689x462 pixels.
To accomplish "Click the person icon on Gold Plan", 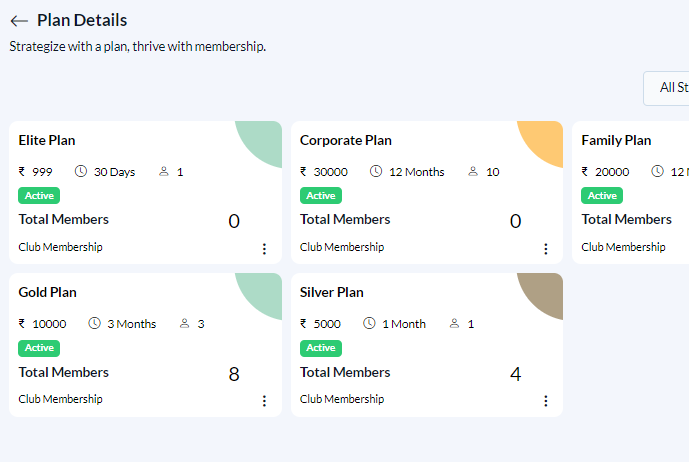I will 185,323.
